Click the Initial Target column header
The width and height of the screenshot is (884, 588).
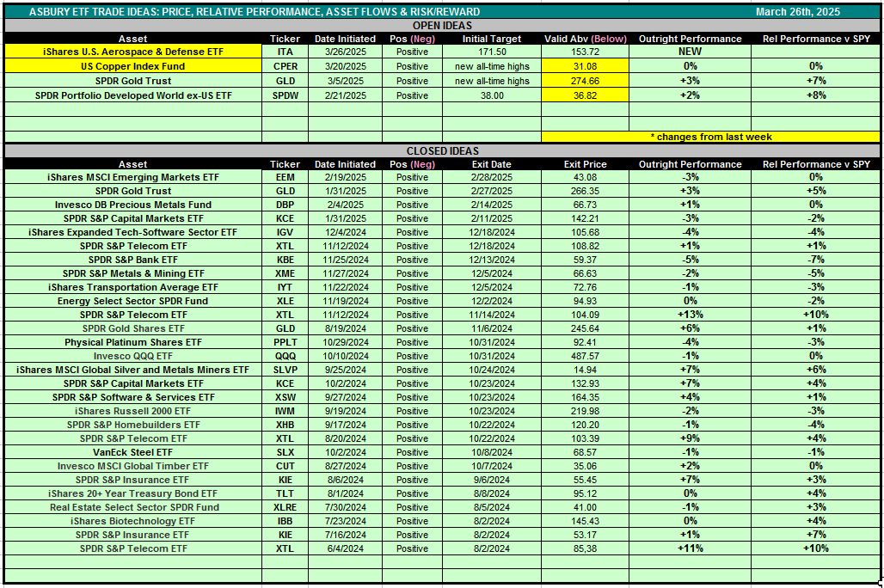pyautogui.click(x=492, y=39)
